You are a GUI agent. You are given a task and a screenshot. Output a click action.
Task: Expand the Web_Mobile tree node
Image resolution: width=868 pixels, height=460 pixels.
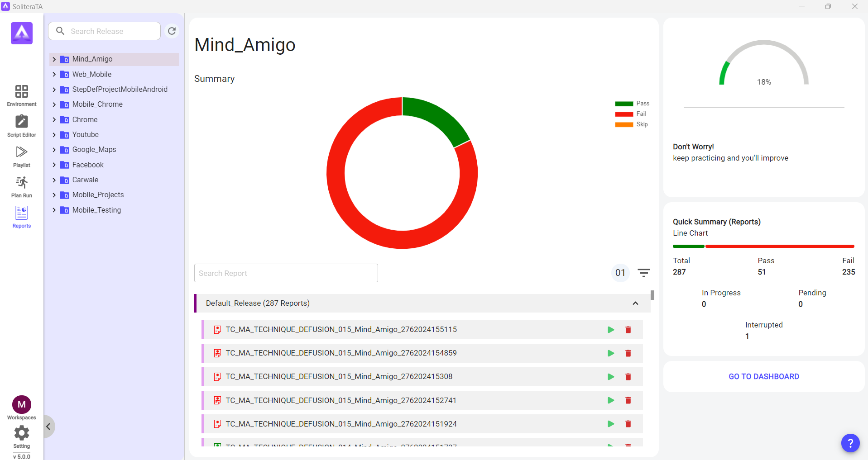click(x=54, y=74)
